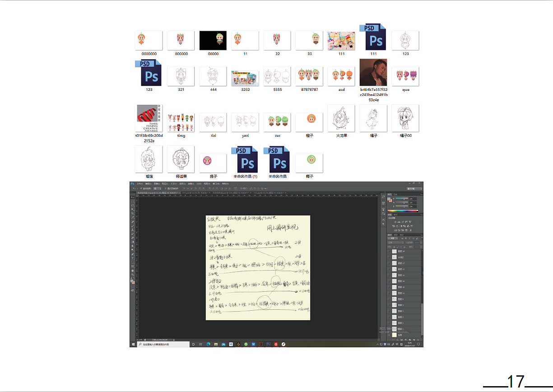Click the file name 'zxc'
553x392 pixels.
[277, 135]
